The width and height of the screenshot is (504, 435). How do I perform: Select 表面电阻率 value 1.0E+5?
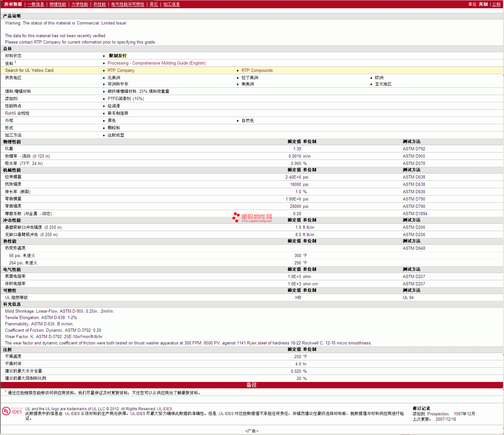(294, 276)
